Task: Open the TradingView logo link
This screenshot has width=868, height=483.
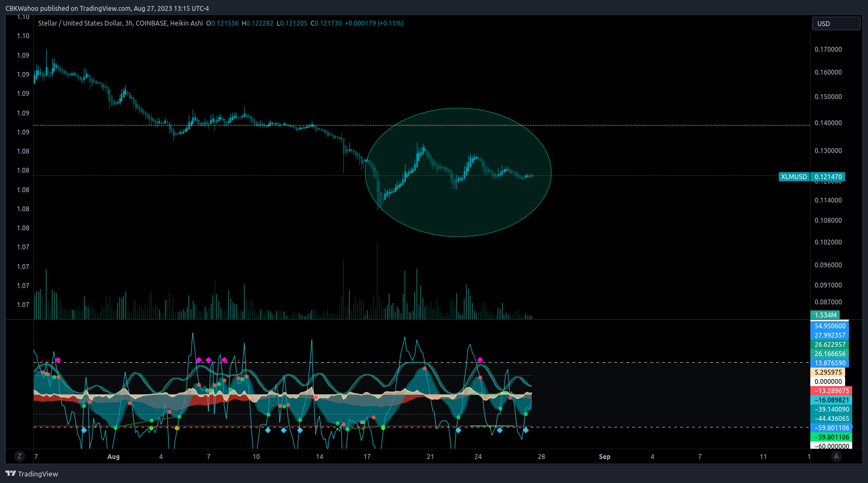Action: coord(32,474)
